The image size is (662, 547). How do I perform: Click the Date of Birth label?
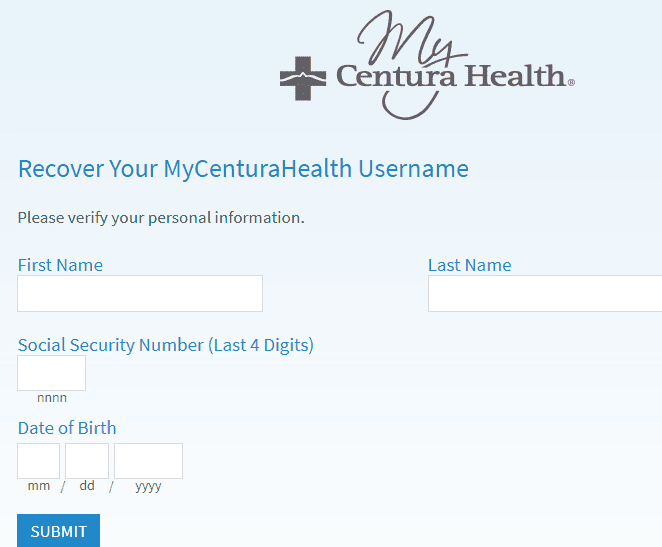[67, 428]
